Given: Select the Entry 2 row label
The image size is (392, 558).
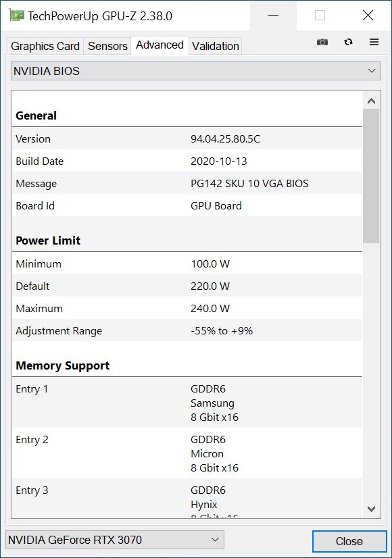Looking at the screenshot, I should coord(32,440).
